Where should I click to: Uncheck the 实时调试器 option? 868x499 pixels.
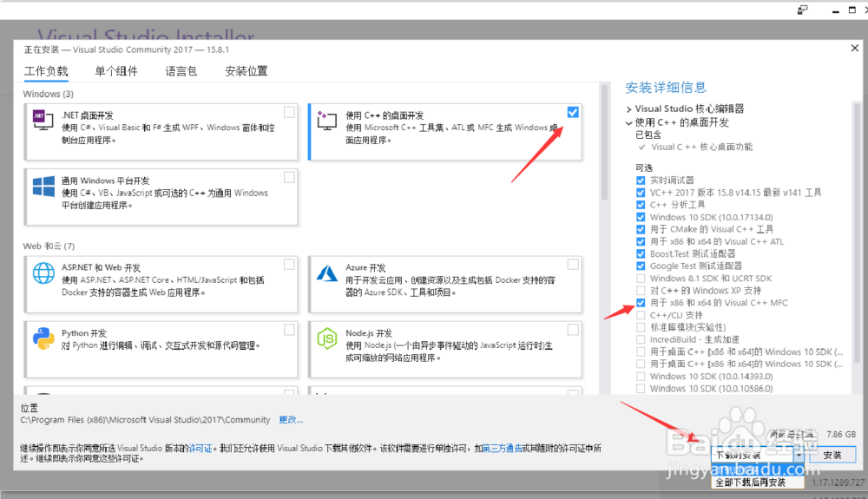click(x=641, y=181)
